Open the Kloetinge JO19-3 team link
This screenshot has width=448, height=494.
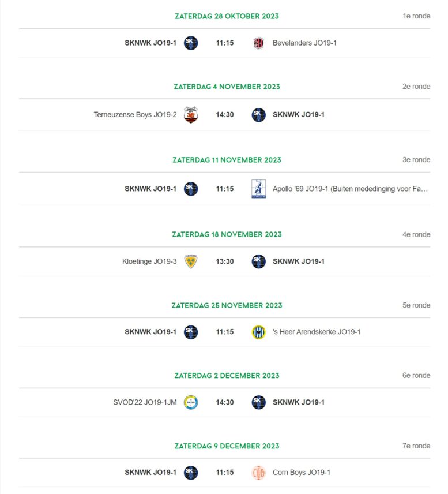pos(149,261)
